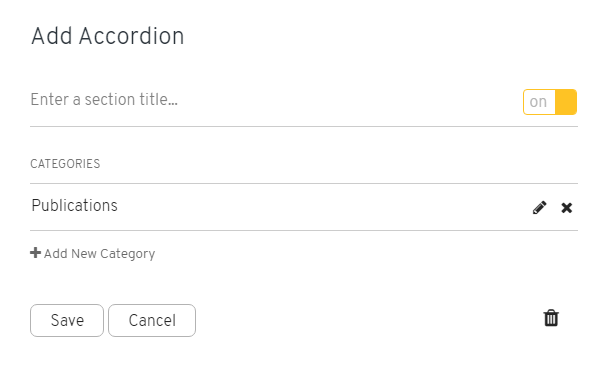Click the CATEGORIES section header
The height and width of the screenshot is (369, 608).
coord(65,164)
